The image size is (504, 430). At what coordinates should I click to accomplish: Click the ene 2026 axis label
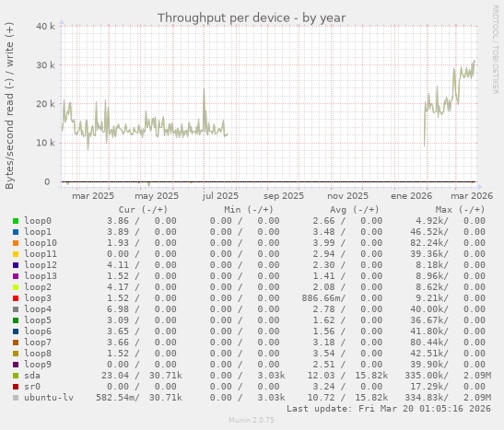tap(412, 196)
